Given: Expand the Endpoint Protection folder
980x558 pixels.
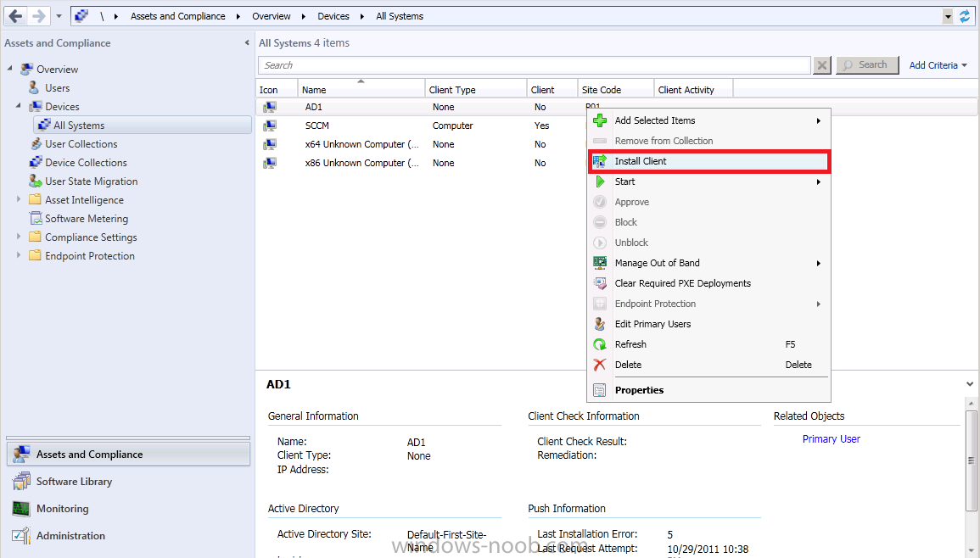Looking at the screenshot, I should (x=18, y=255).
